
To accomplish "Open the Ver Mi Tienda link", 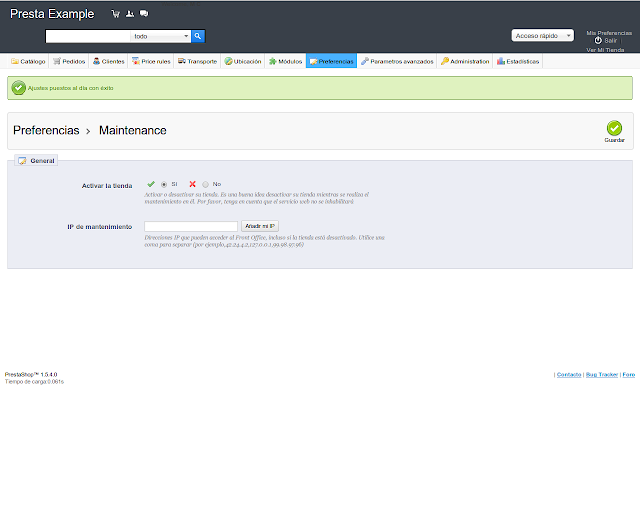I will click(605, 50).
